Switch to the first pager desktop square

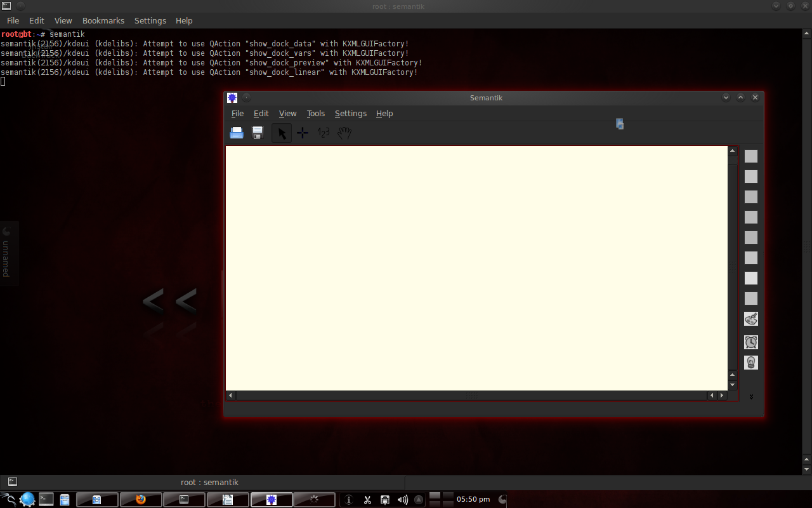[x=435, y=496]
